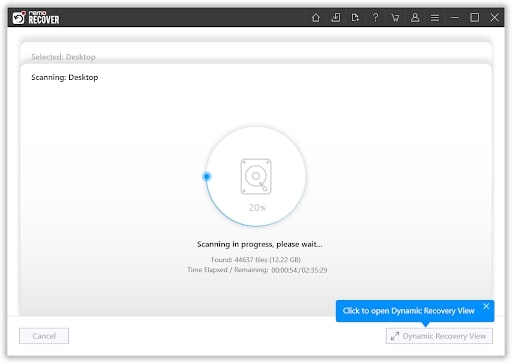Open the user account icon
512x363 pixels.
pos(415,17)
